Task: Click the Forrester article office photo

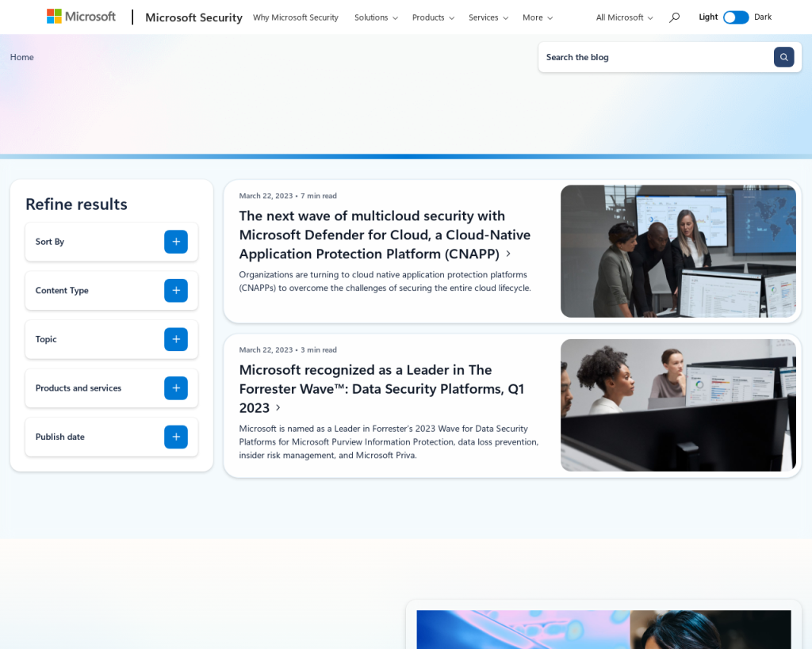Action: tap(679, 405)
